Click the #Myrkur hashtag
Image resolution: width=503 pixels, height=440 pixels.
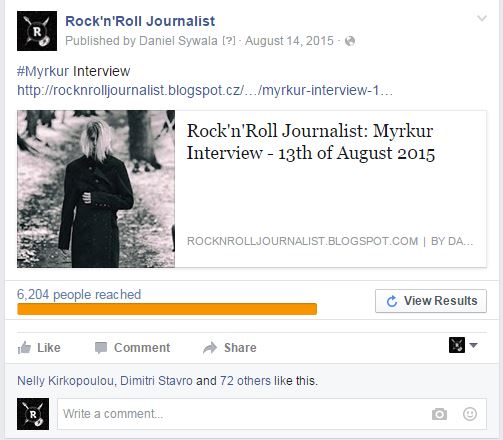coord(43,71)
